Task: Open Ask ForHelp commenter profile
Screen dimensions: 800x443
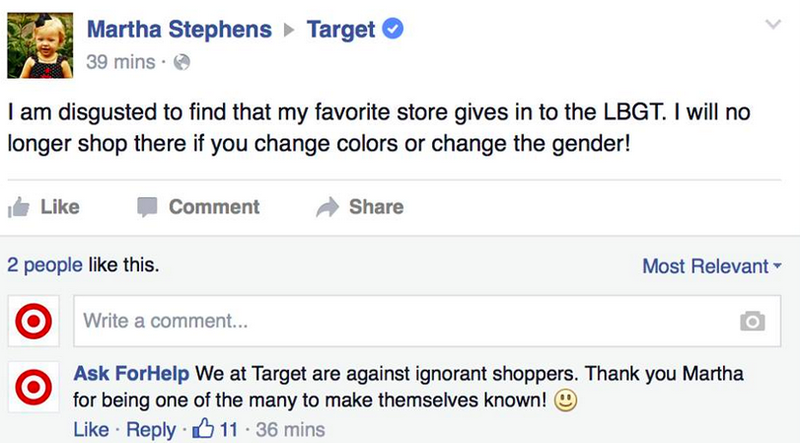Action: tap(131, 374)
